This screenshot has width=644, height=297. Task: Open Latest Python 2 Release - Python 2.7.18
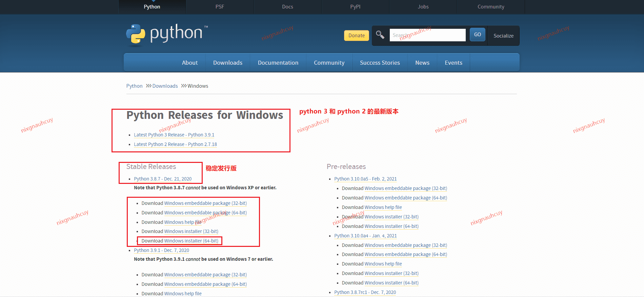point(175,144)
